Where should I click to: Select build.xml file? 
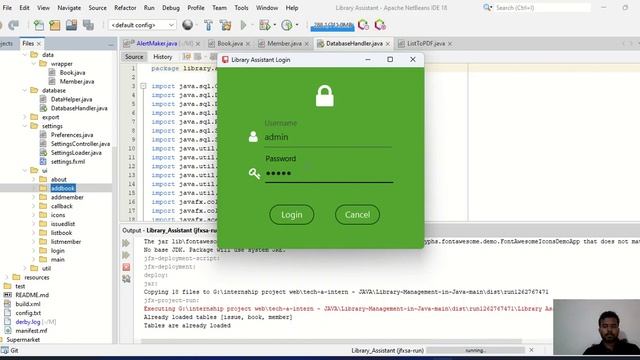click(x=27, y=304)
